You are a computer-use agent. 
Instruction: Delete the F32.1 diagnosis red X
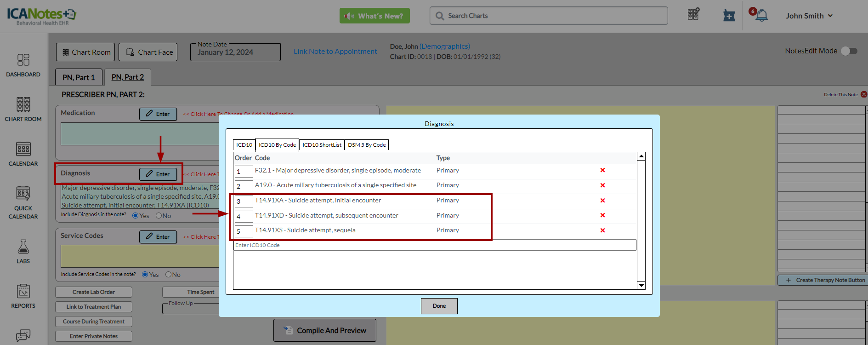pos(602,170)
